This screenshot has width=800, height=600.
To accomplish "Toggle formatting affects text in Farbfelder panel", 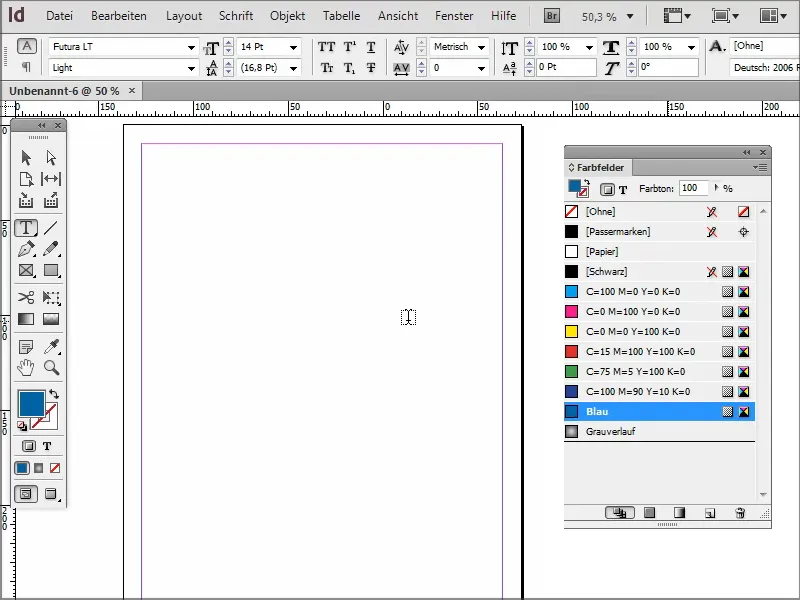I will [x=623, y=189].
